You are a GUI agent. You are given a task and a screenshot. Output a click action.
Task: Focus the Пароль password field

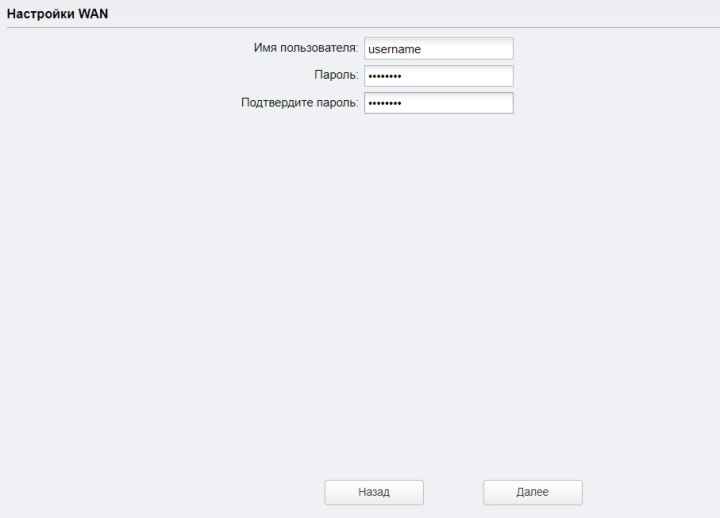pos(439,76)
